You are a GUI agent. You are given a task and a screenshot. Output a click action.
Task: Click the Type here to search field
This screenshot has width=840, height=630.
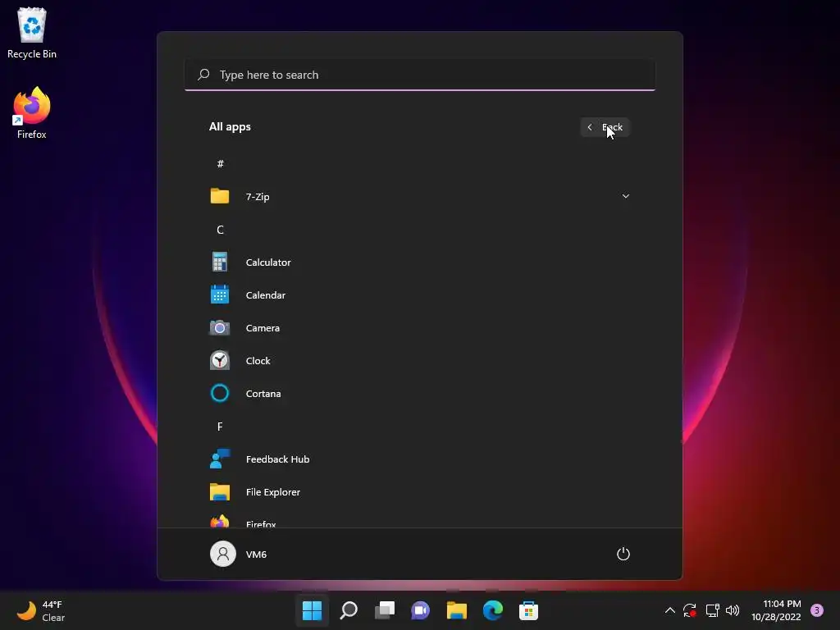[x=420, y=75]
